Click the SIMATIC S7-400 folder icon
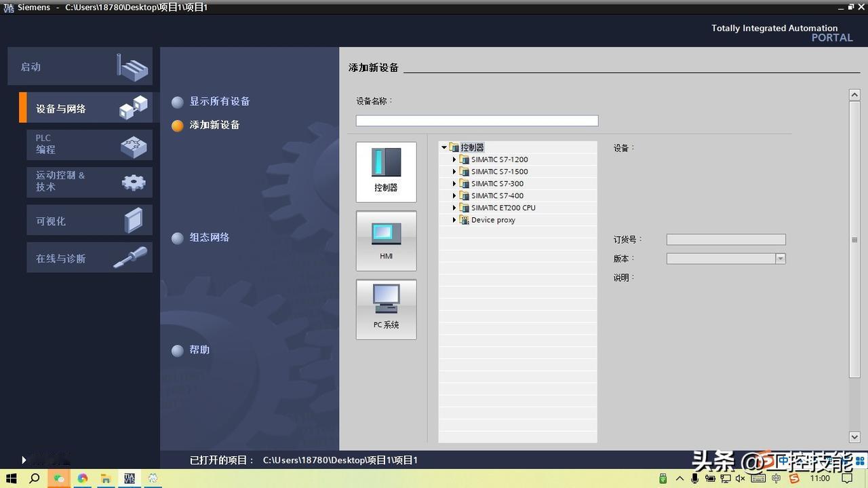The height and width of the screenshot is (488, 868). tap(465, 195)
